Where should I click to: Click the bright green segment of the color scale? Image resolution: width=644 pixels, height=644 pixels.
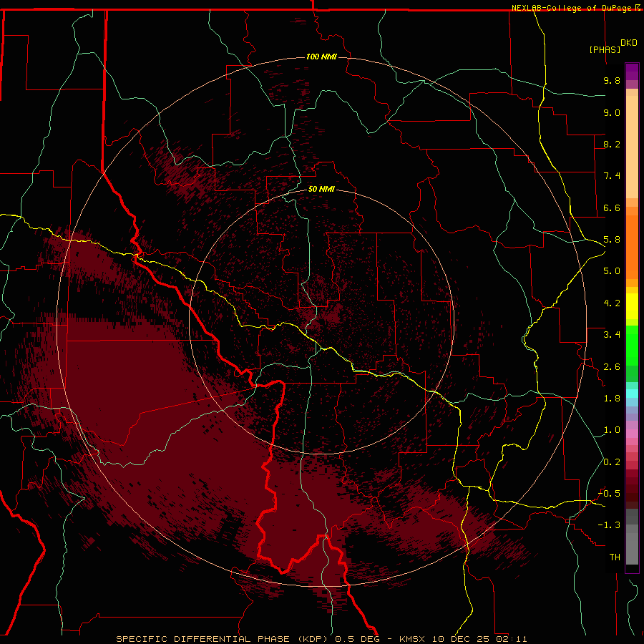coord(632,345)
